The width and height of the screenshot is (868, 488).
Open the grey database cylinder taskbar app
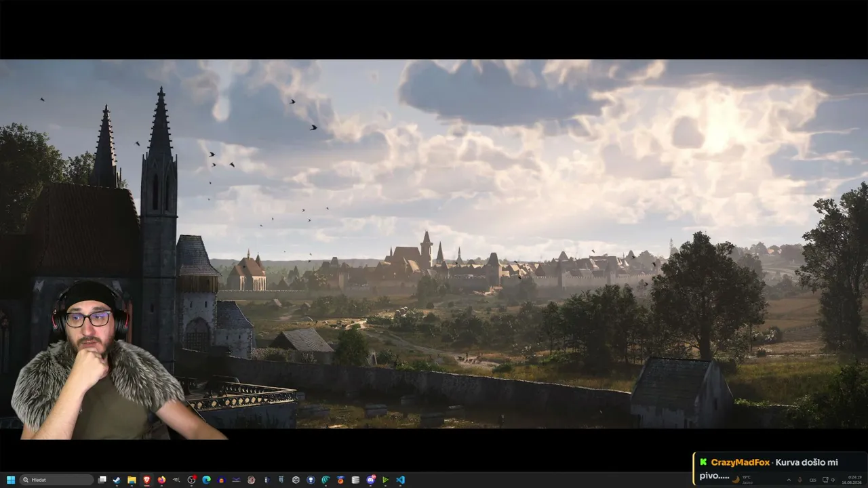pos(355,480)
